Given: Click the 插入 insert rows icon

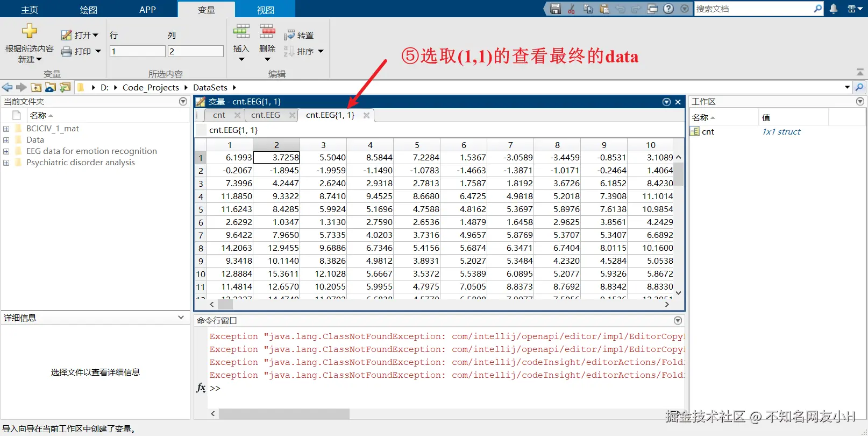Looking at the screenshot, I should point(241,32).
